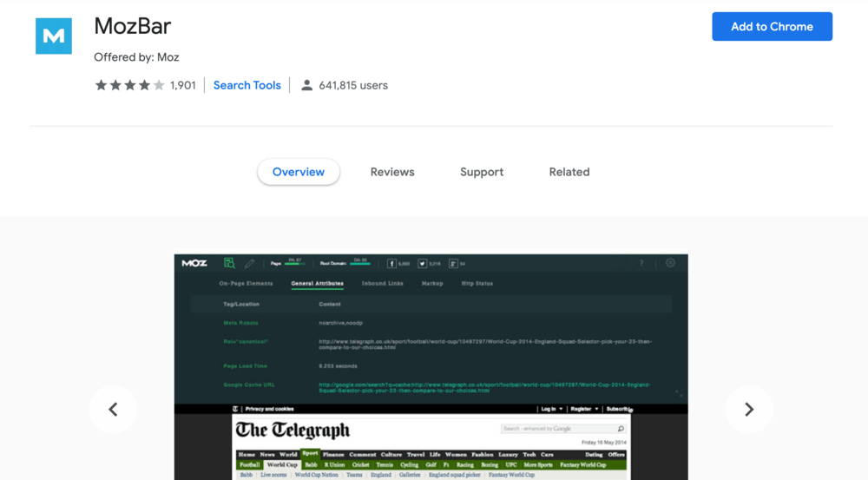This screenshot has height=480, width=868.
Task: Click World Cup in Telegraph sub-navigation
Action: pos(282,465)
